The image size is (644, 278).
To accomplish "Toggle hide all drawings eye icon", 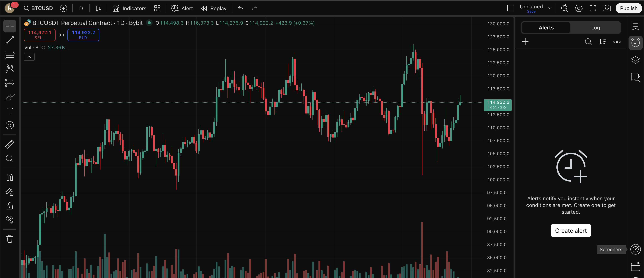I will point(10,219).
